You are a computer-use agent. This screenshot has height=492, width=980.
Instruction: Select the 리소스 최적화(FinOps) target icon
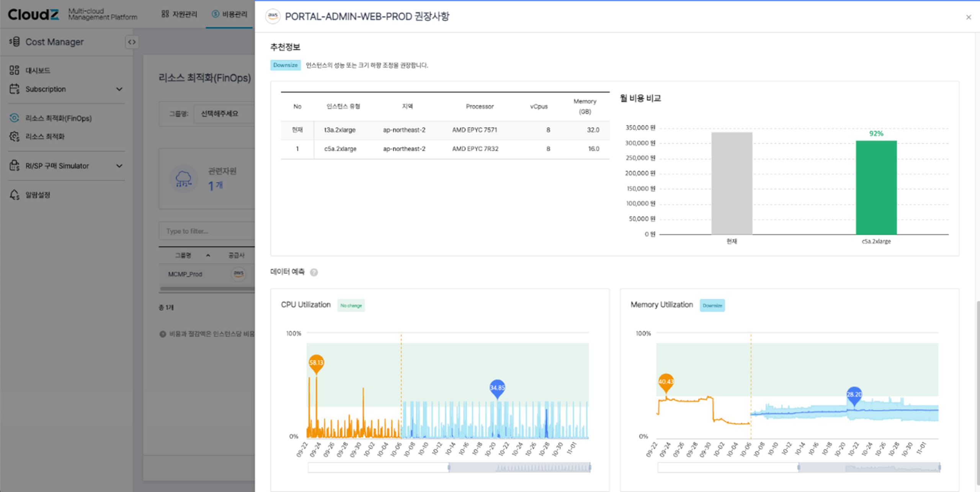click(14, 118)
